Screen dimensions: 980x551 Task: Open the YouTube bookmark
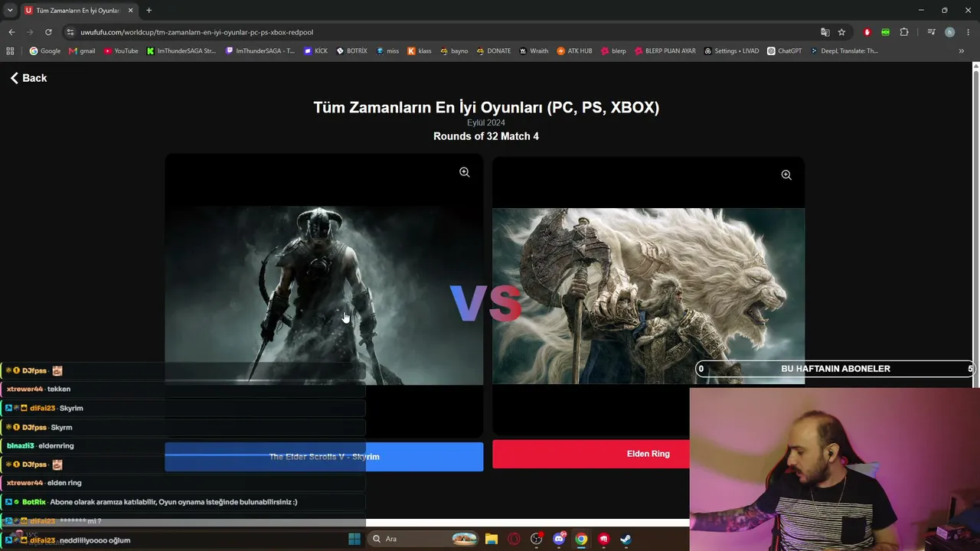[120, 51]
